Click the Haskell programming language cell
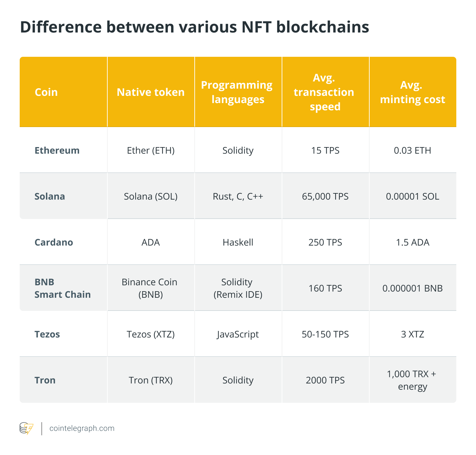The width and height of the screenshot is (476, 455). point(238,242)
